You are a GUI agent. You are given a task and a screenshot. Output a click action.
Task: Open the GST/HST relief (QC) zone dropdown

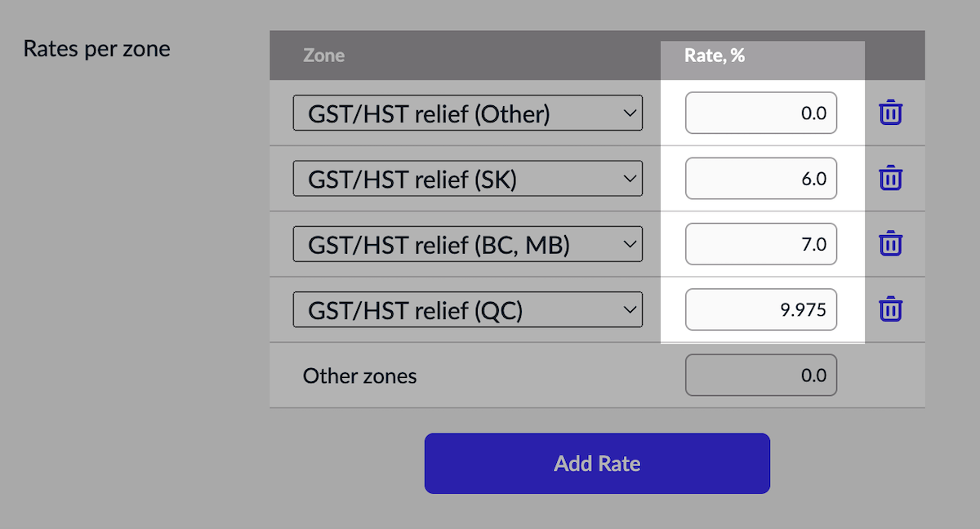point(467,309)
